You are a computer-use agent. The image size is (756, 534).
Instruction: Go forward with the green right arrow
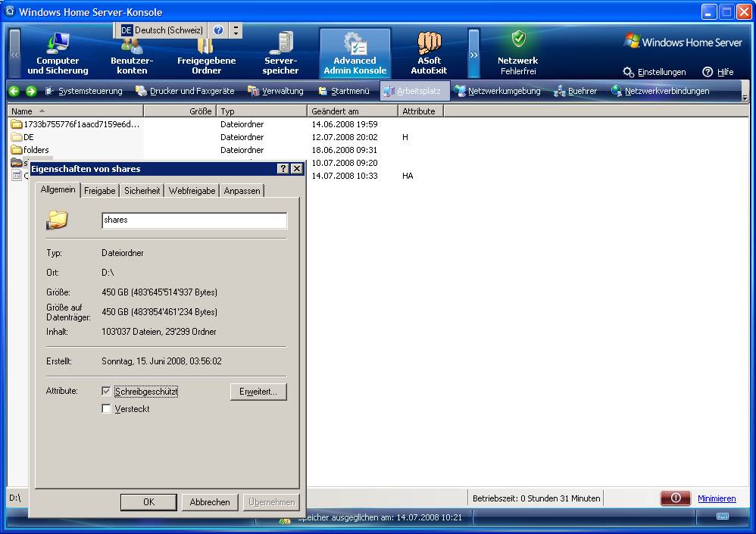(x=31, y=91)
